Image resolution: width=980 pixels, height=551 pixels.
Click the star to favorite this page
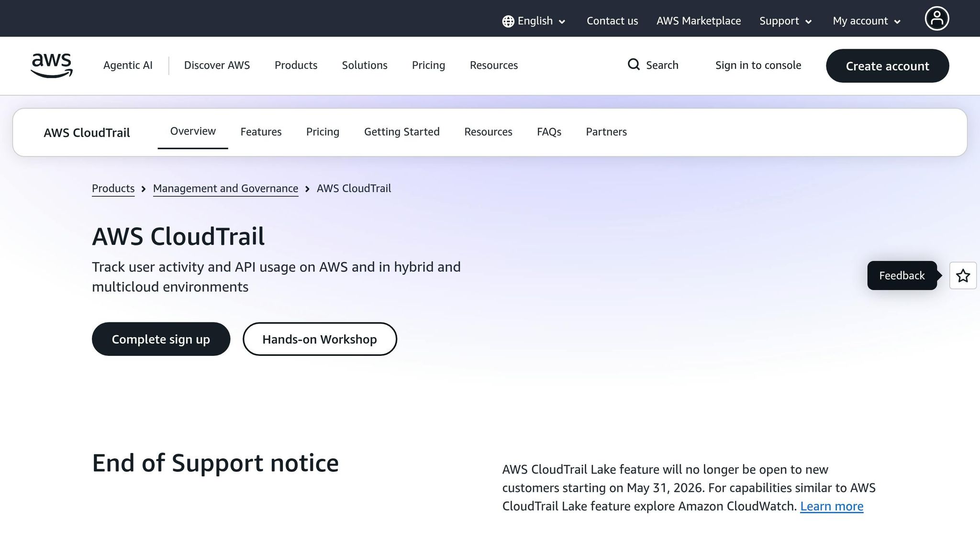963,275
